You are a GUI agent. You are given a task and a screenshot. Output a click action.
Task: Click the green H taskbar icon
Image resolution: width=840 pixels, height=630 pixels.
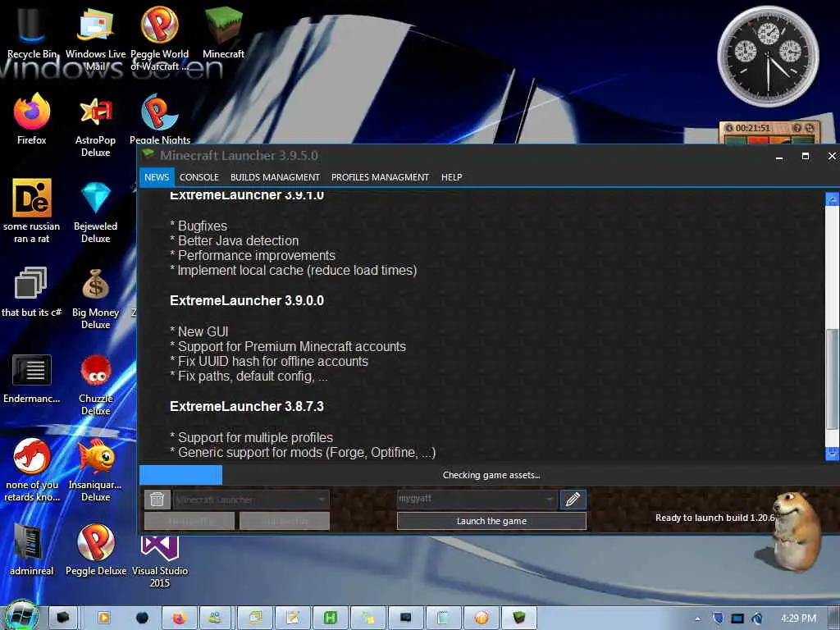(x=331, y=618)
